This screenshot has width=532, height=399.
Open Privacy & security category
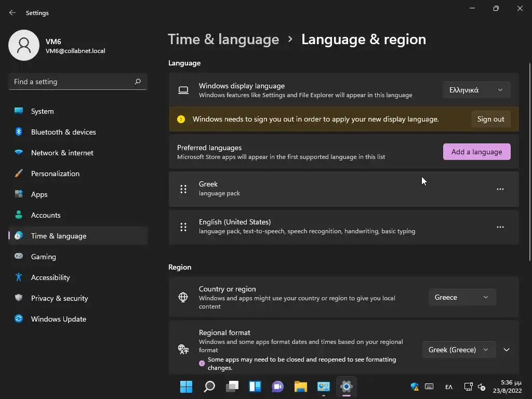(x=78, y=298)
